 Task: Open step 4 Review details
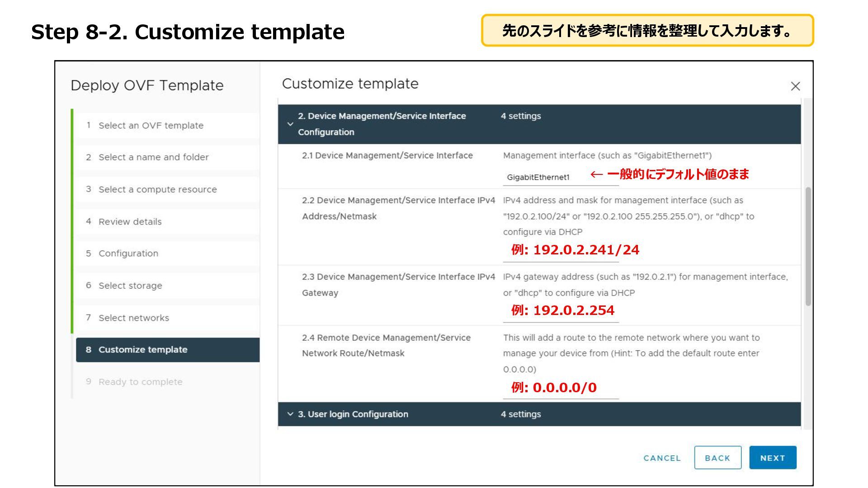coord(130,221)
